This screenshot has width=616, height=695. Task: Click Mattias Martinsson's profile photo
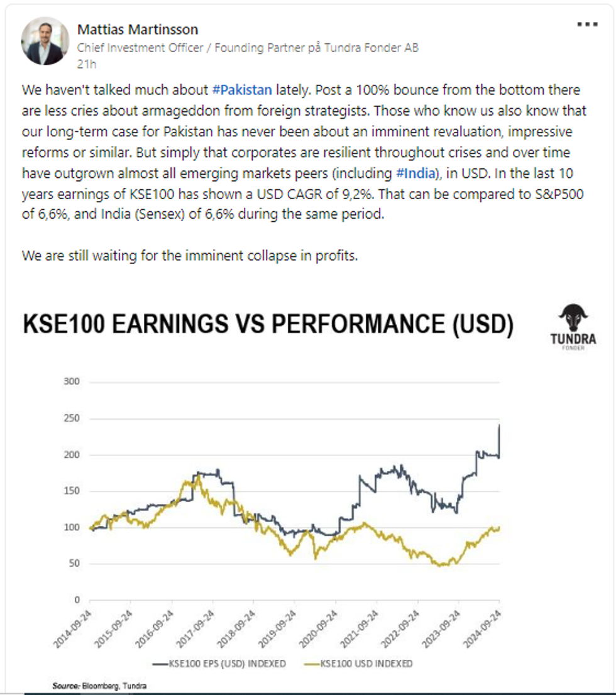45,41
